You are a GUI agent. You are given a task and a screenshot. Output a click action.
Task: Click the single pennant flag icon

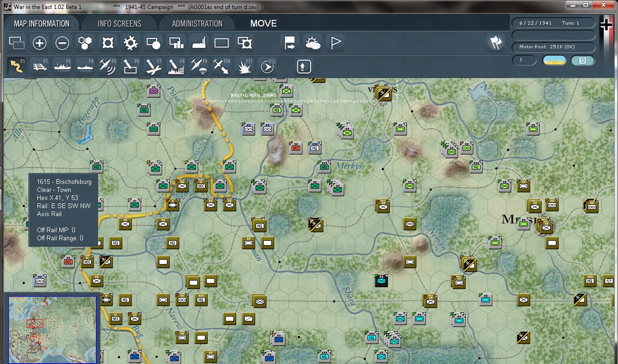click(335, 43)
